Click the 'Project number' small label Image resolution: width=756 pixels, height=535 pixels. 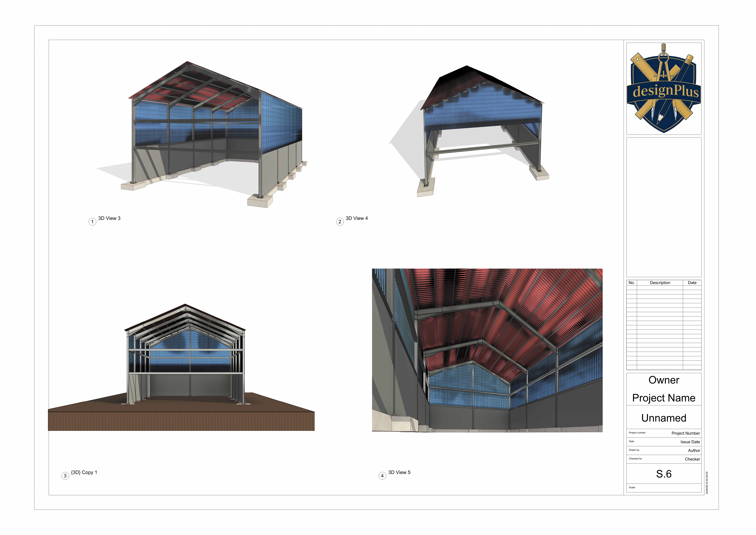637,433
